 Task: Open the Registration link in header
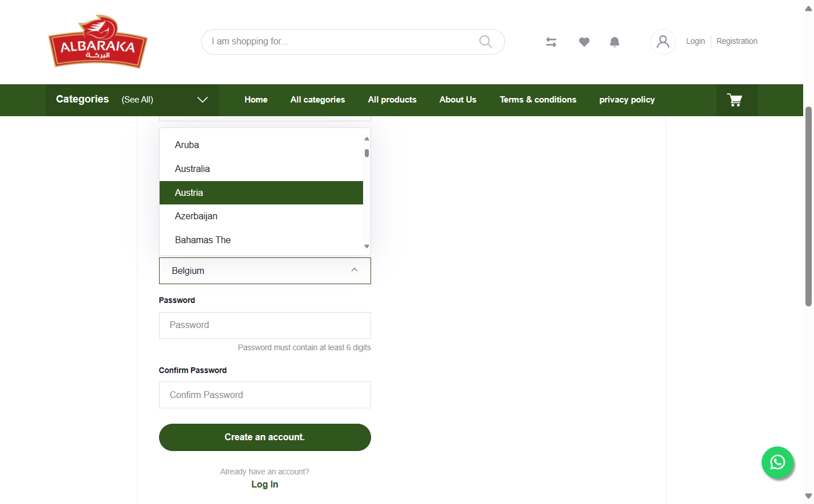(737, 42)
